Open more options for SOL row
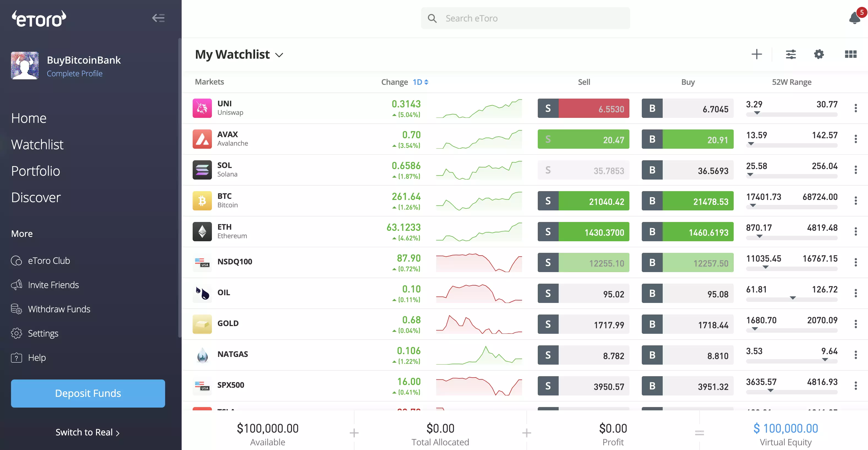This screenshot has height=450, width=868. (856, 170)
